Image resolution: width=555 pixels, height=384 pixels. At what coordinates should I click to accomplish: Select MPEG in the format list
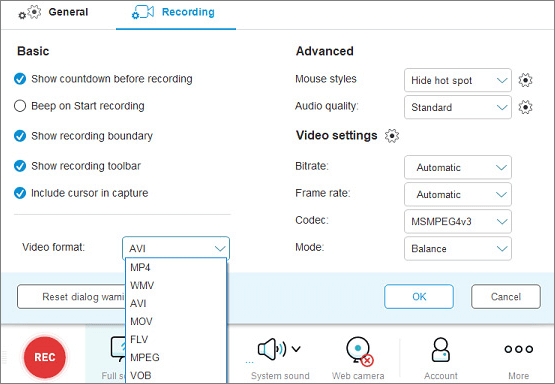(176, 358)
